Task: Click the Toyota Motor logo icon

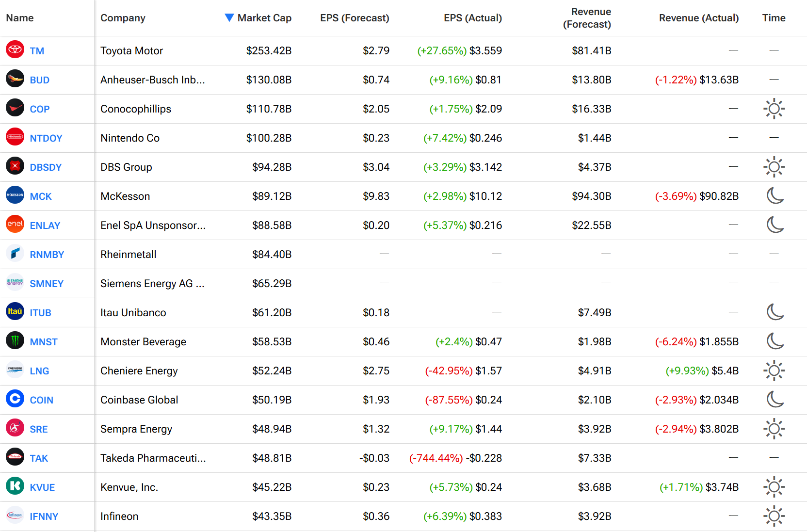Action: coord(15,49)
